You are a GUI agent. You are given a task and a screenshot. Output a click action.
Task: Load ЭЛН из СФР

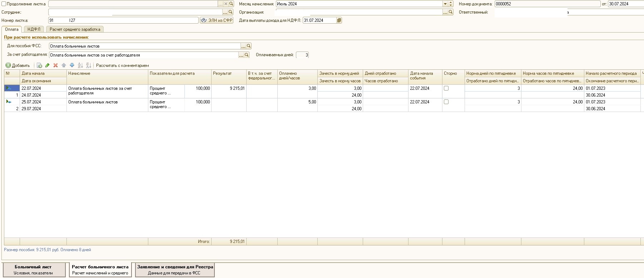217,20
